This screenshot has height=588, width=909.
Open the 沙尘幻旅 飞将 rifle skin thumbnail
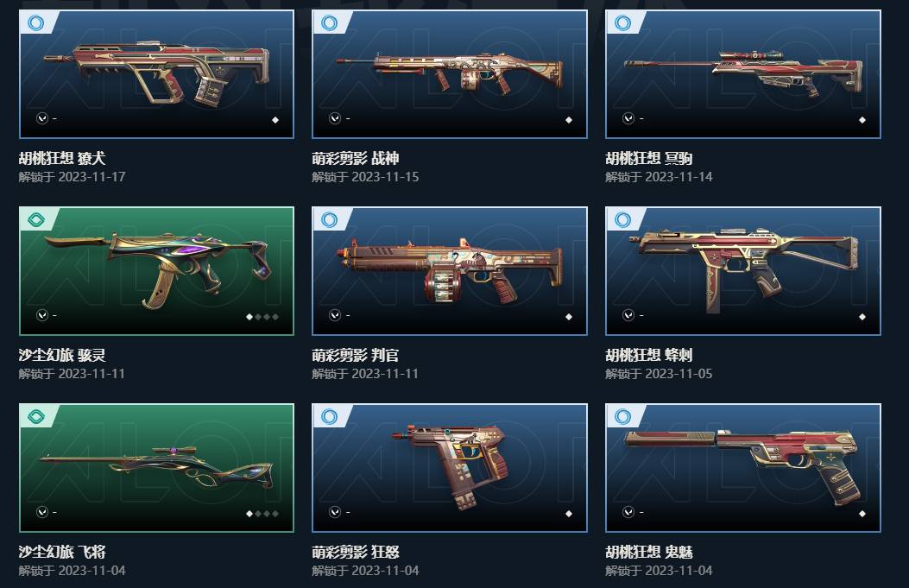click(x=156, y=468)
